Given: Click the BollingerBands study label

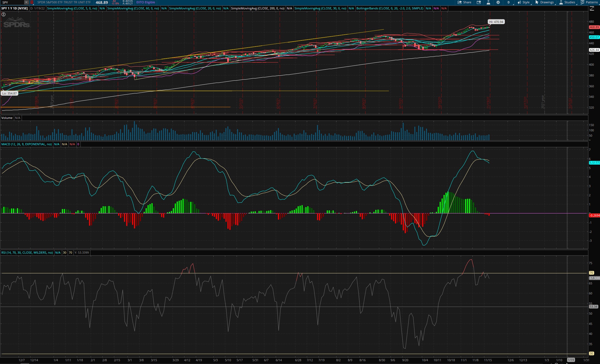Looking at the screenshot, I should pyautogui.click(x=389, y=8).
